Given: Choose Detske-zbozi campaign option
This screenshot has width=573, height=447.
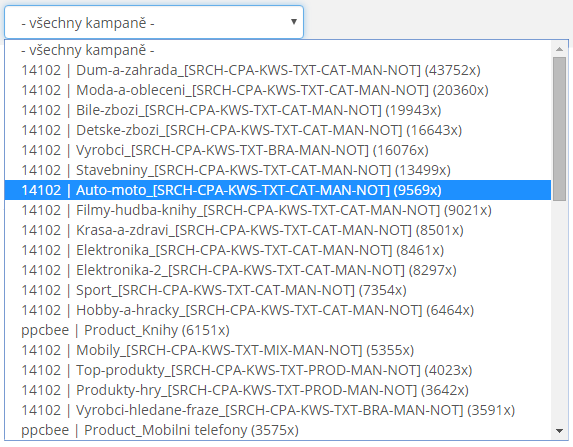Looking at the screenshot, I should coord(278,130).
